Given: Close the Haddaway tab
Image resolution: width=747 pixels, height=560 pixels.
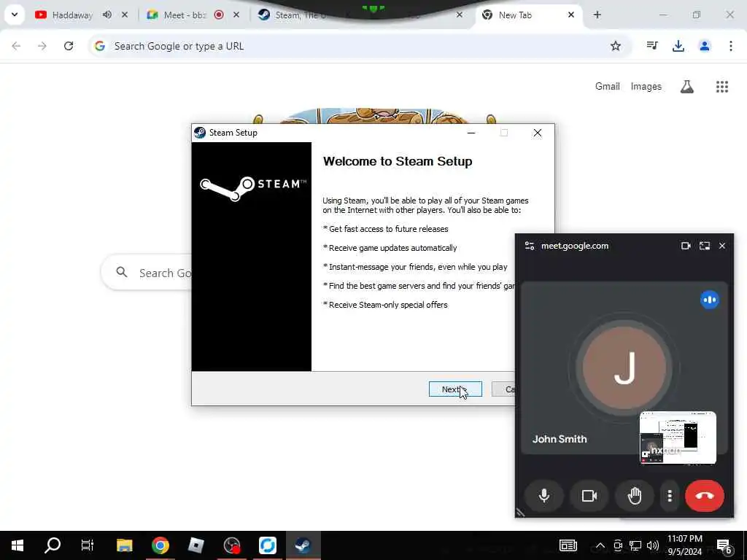Looking at the screenshot, I should pyautogui.click(x=125, y=15).
